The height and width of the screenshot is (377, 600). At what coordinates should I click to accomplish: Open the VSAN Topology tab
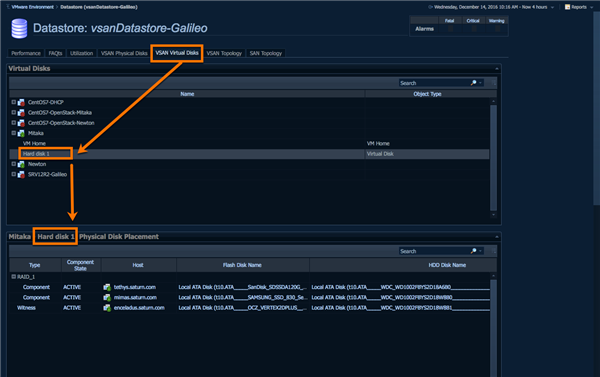[224, 53]
